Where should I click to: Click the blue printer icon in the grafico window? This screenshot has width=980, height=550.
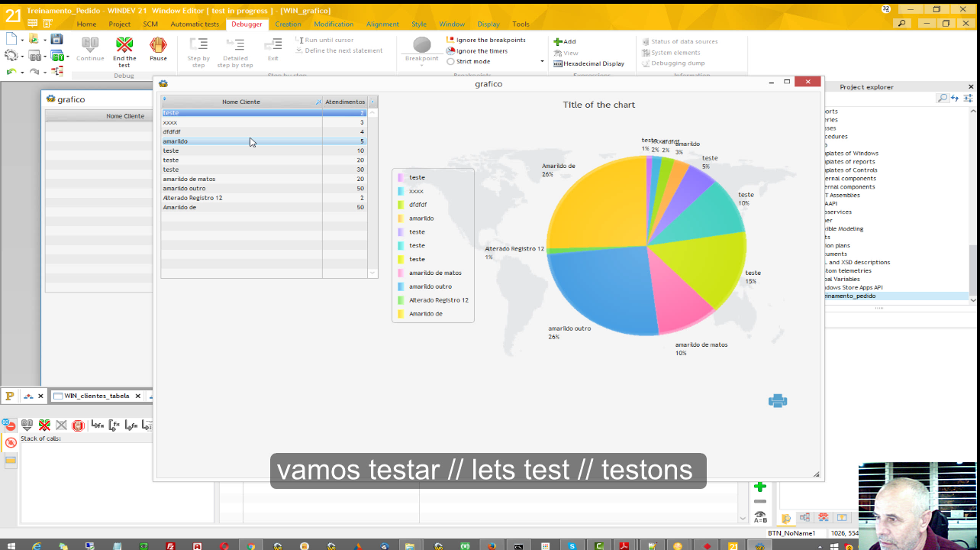[777, 400]
